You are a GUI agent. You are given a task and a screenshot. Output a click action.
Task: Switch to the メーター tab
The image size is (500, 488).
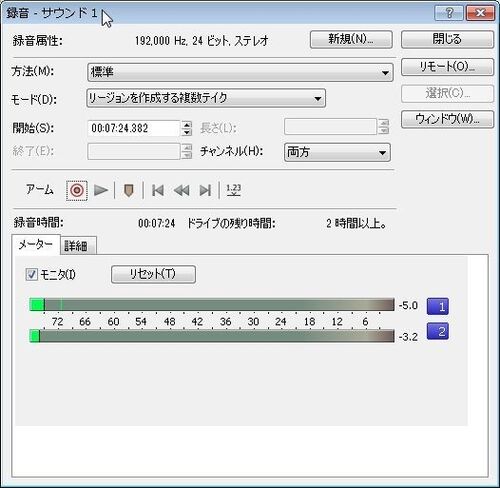(36, 245)
